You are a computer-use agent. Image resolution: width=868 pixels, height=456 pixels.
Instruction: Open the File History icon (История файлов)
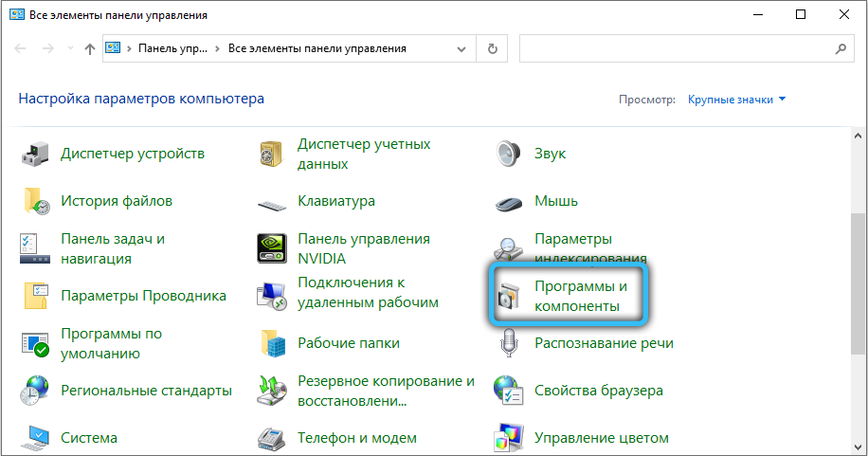pyautogui.click(x=36, y=201)
